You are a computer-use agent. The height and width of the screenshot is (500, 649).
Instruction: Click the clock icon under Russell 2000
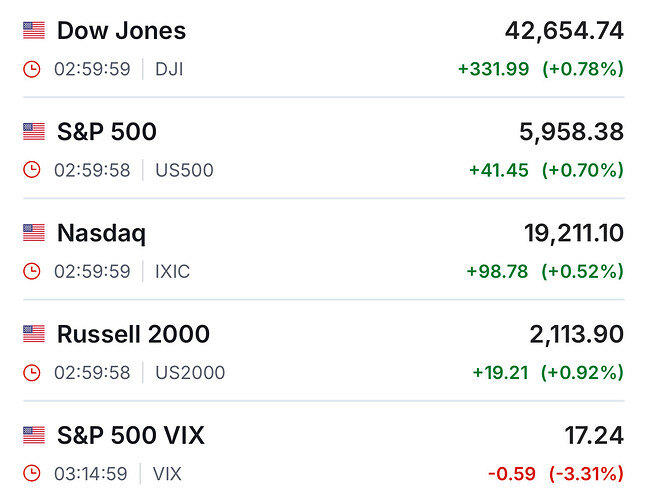tap(32, 372)
